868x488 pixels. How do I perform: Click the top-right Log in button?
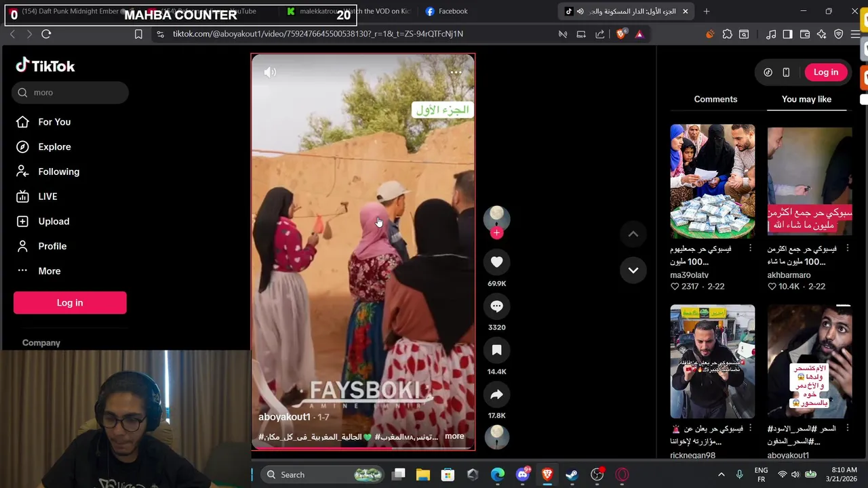pyautogui.click(x=825, y=73)
